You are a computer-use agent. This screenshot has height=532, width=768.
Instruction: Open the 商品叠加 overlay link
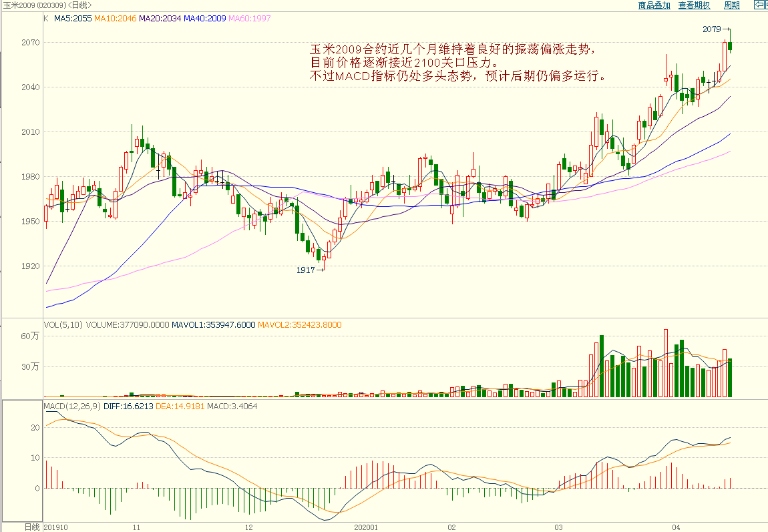tap(654, 5)
